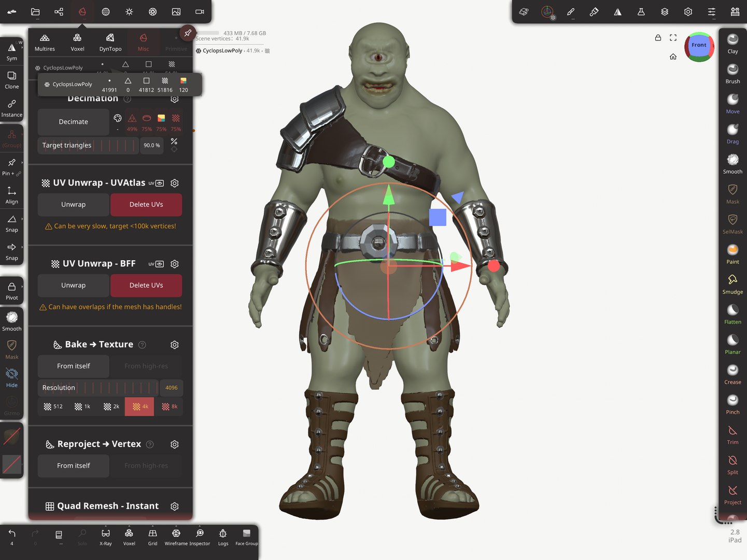This screenshot has width=747, height=560.
Task: Select the Smudge tool
Action: click(x=732, y=284)
